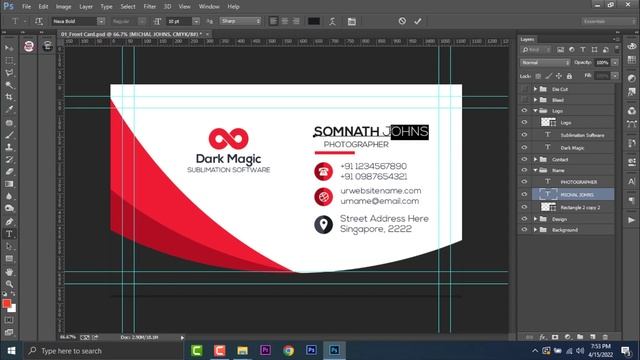The height and width of the screenshot is (360, 640).
Task: Show the Die Cut group
Action: pos(524,89)
